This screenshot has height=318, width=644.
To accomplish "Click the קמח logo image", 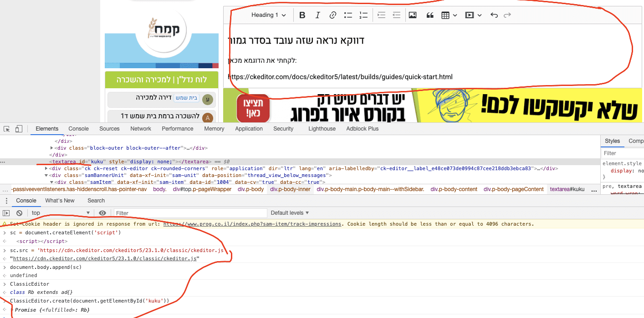I will point(164,29).
